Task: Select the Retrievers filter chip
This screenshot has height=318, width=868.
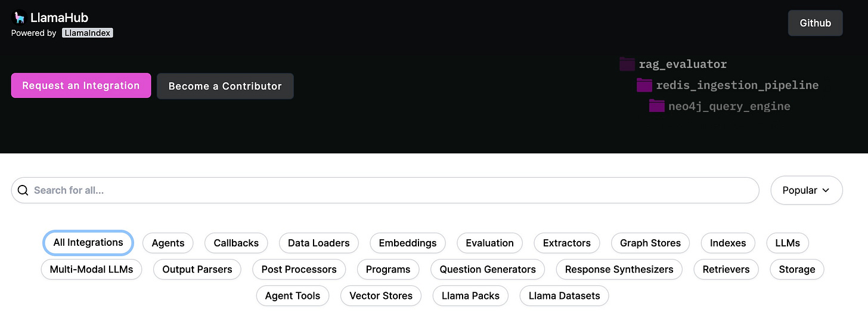Action: 726,269
